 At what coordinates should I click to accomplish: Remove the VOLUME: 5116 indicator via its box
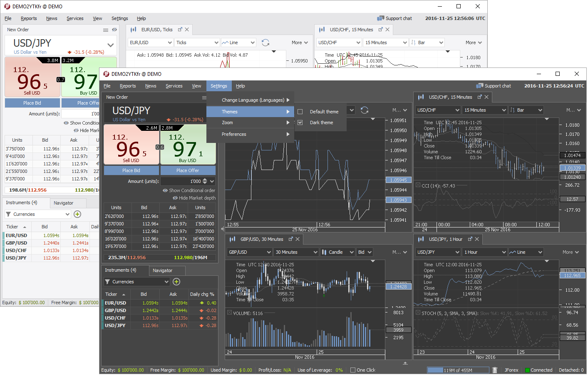[x=229, y=312]
